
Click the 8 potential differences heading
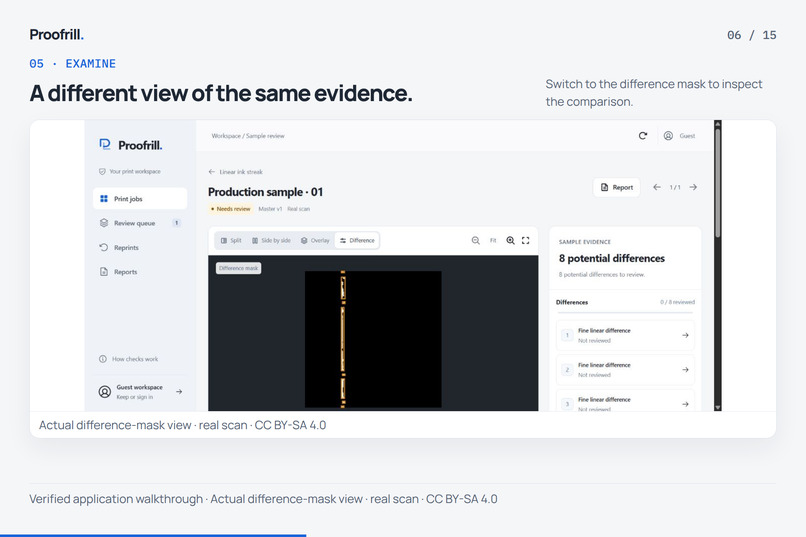612,258
